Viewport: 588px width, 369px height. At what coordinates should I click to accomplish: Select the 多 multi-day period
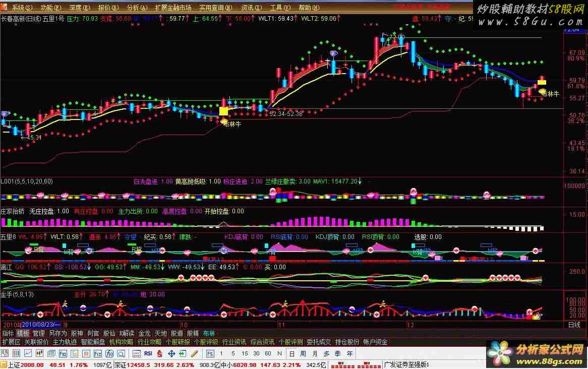tap(326, 353)
